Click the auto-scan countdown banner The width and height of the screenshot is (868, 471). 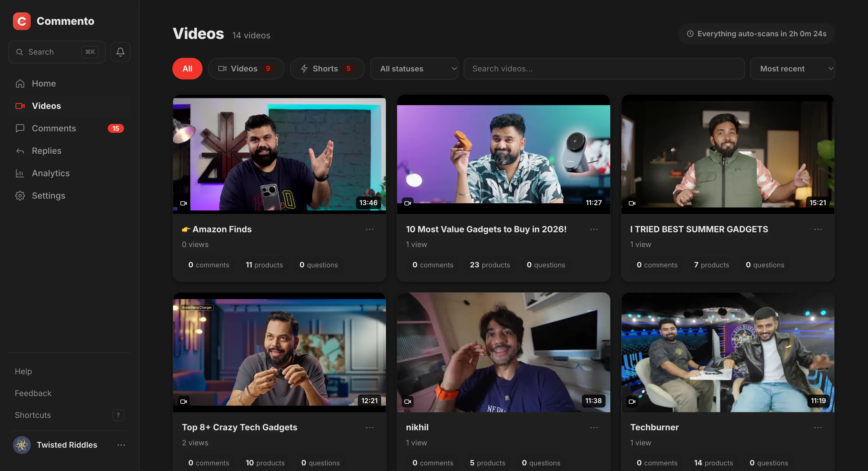point(756,34)
